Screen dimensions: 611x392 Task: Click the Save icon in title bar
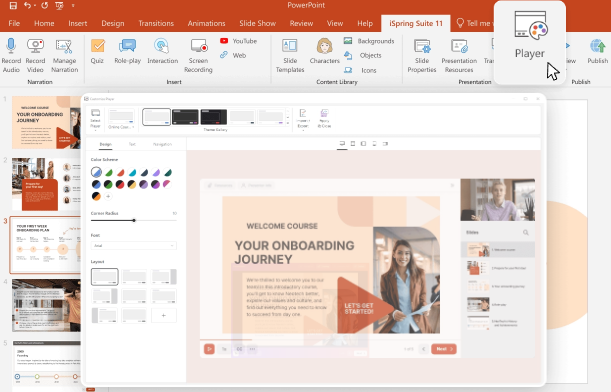[x=13, y=5]
